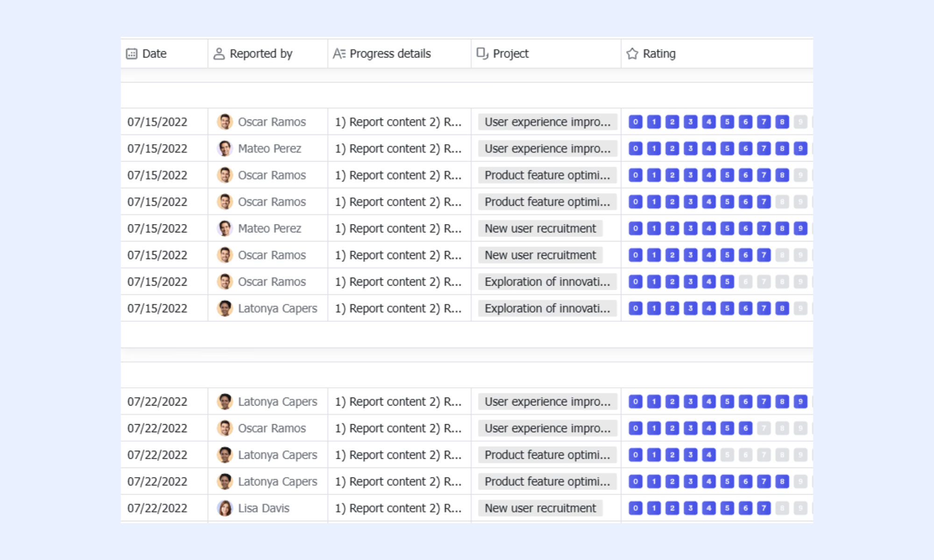
Task: Select rating 3 in Mateo Perez New user recruitment row
Action: tap(691, 228)
